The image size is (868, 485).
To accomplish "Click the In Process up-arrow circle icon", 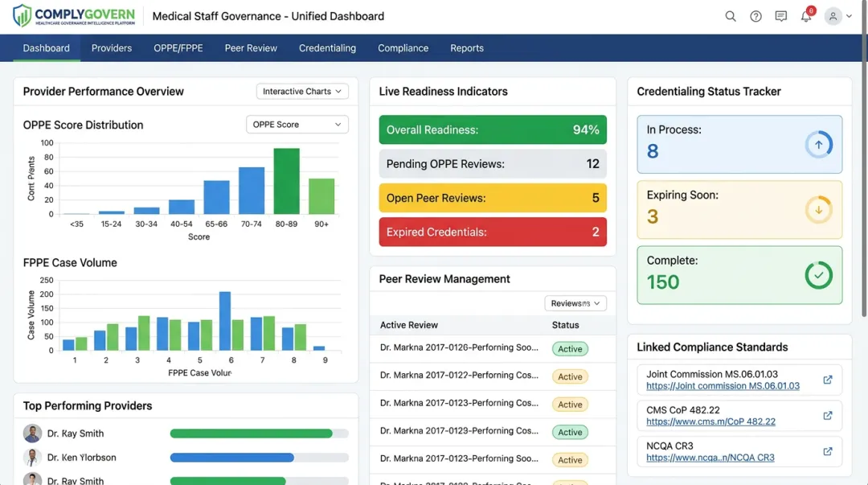I will (818, 145).
